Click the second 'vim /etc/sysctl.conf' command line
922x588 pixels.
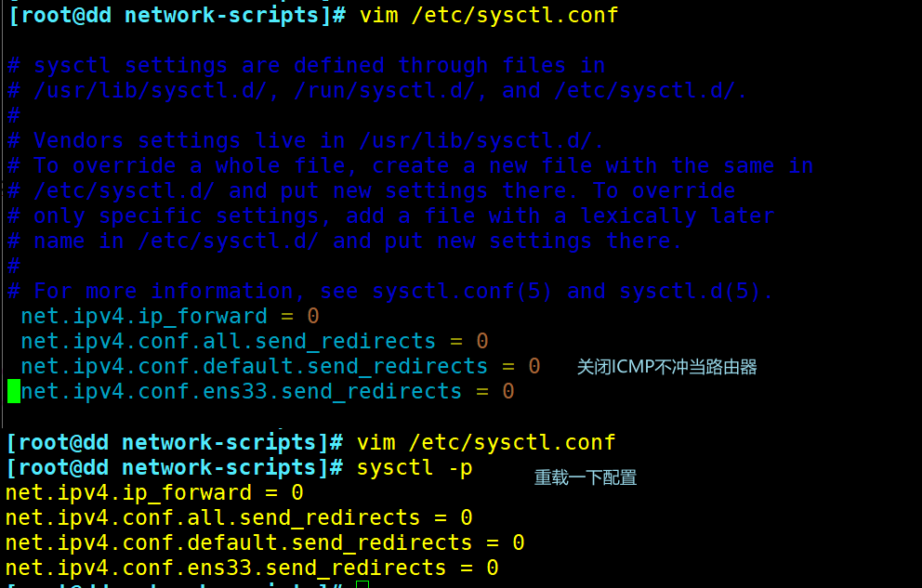(x=486, y=442)
